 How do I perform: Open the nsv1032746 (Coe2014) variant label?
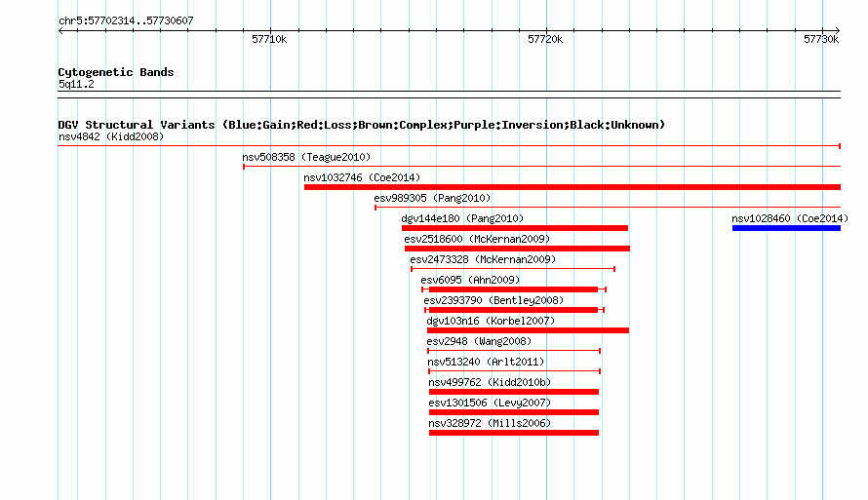[362, 177]
